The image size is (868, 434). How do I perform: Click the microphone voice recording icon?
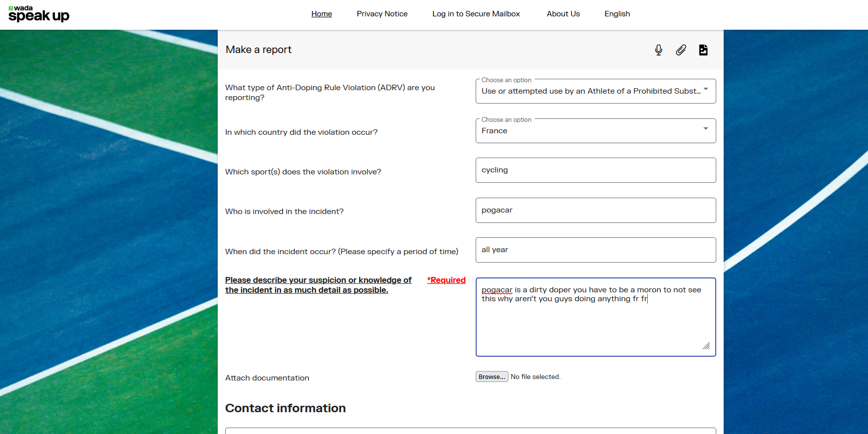click(659, 50)
